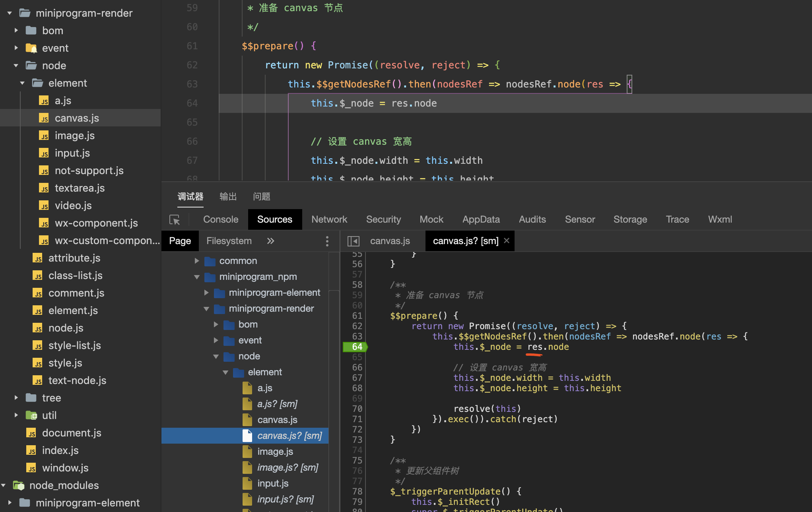Click the inspect element picker icon

click(175, 220)
